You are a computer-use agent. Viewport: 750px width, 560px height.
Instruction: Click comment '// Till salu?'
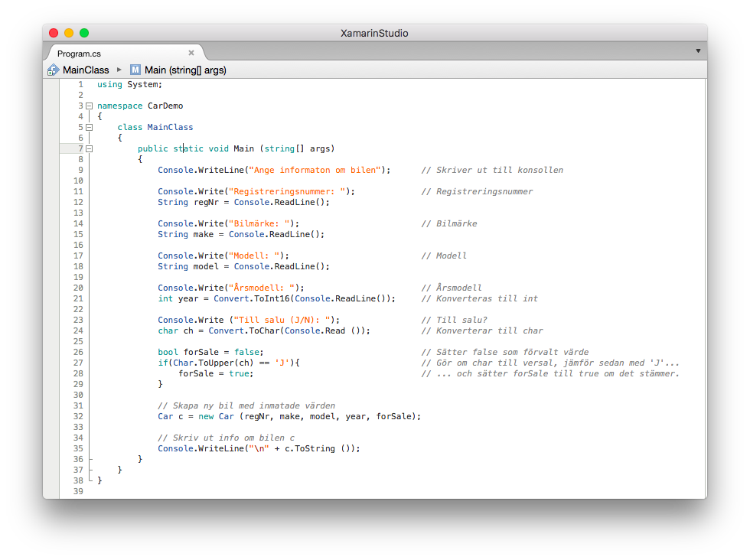(x=455, y=320)
